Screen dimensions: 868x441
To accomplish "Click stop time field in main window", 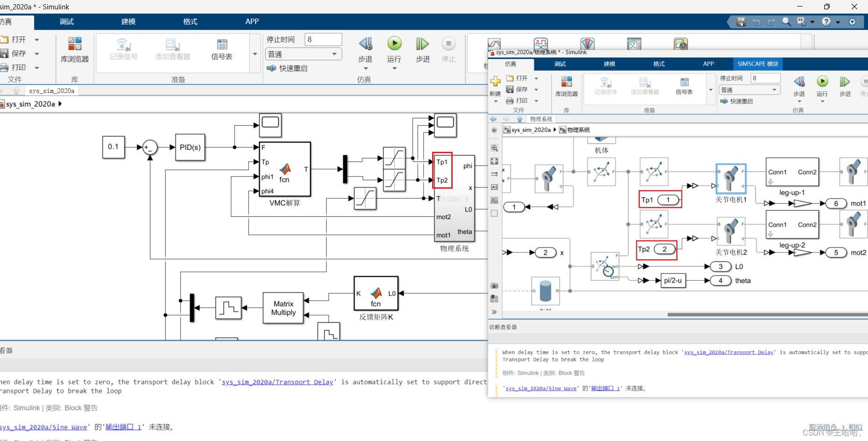I will coord(323,40).
